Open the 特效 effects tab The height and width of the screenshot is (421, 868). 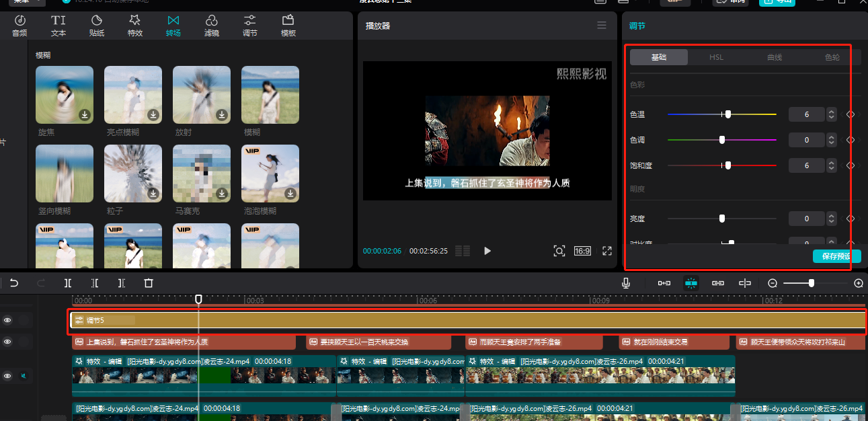tap(135, 26)
